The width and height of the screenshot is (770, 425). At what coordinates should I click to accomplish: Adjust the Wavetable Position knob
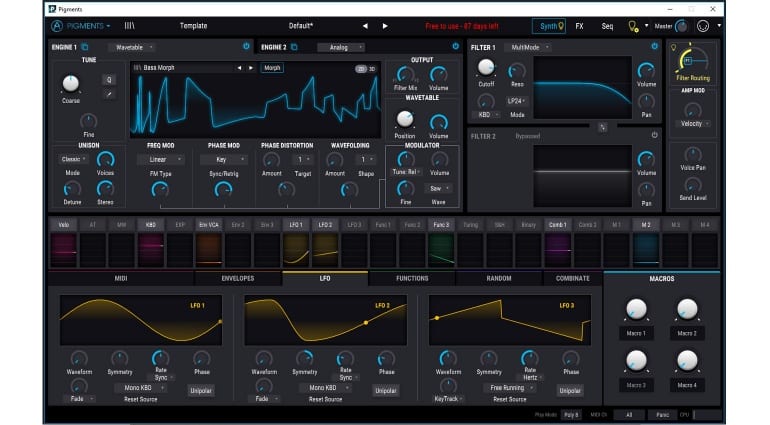pos(405,119)
